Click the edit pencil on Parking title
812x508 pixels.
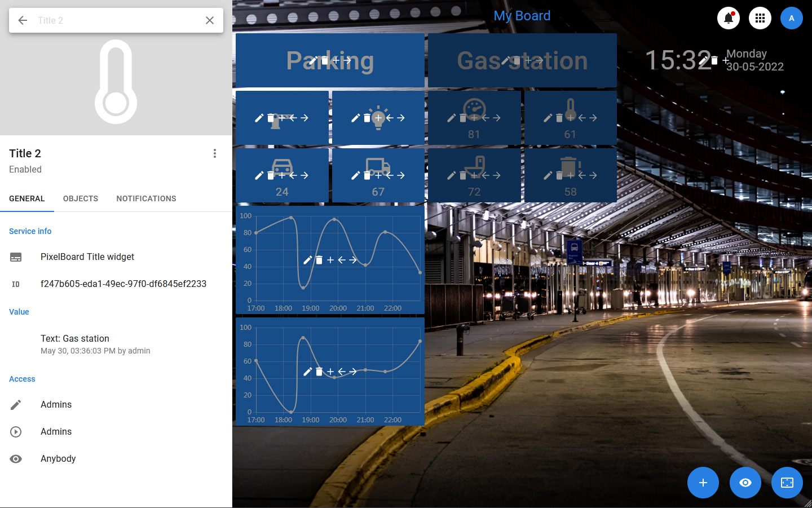click(314, 60)
